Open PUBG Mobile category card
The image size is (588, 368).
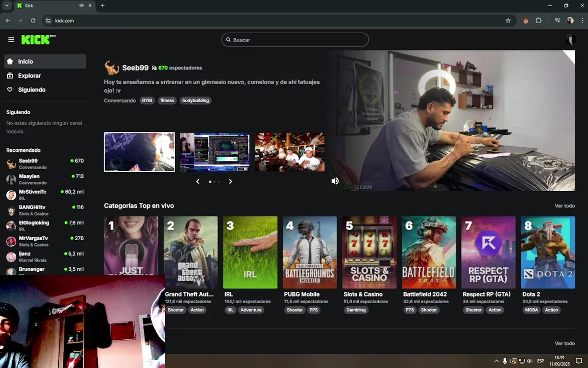310,252
